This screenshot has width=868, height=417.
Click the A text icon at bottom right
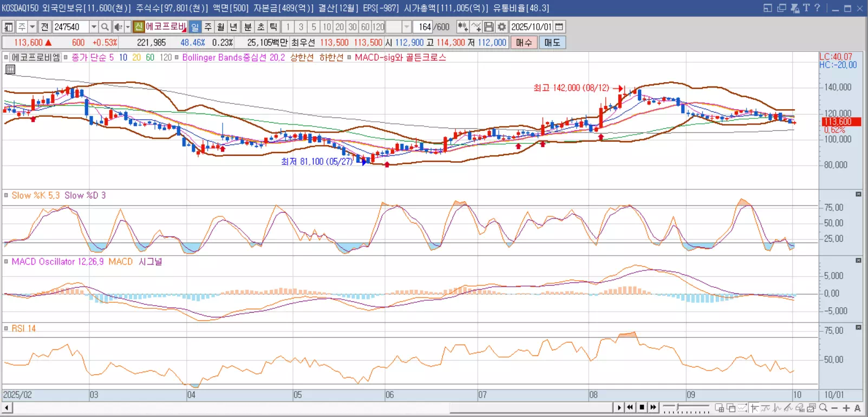(x=857, y=408)
